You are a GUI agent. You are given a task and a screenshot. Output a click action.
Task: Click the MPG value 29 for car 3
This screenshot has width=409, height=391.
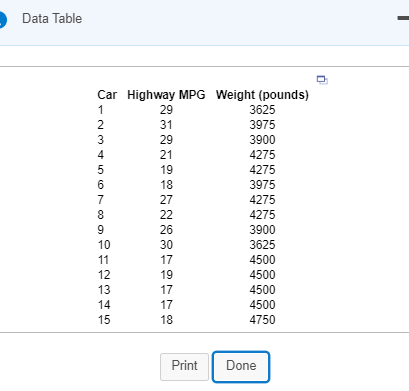166,140
